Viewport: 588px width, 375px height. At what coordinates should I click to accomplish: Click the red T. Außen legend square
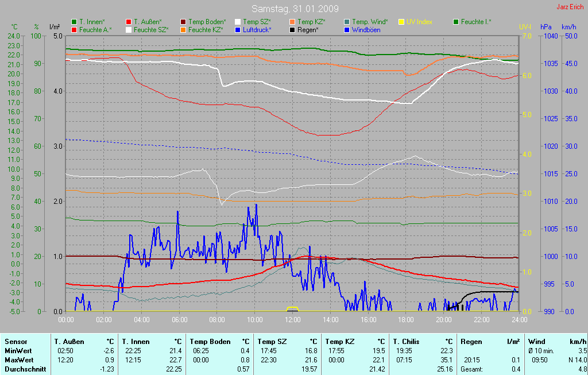click(x=129, y=22)
